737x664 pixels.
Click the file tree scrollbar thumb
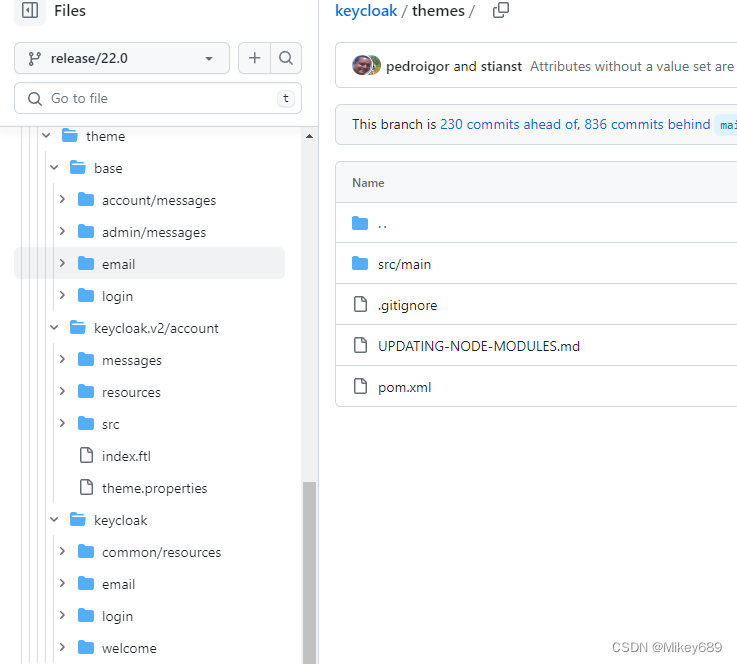pos(309,572)
